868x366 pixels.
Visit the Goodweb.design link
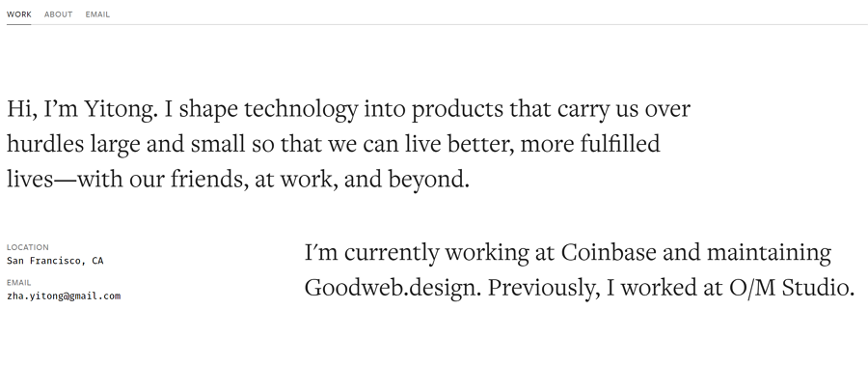tap(393, 288)
